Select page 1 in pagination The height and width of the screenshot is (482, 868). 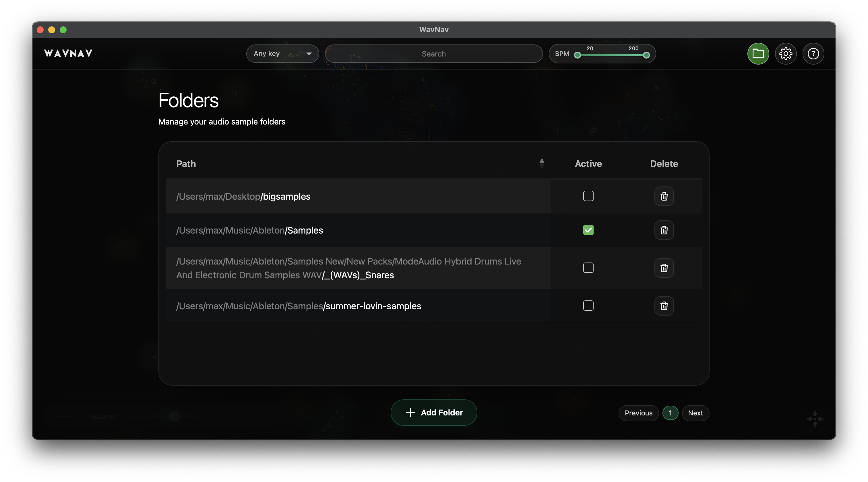click(x=670, y=413)
